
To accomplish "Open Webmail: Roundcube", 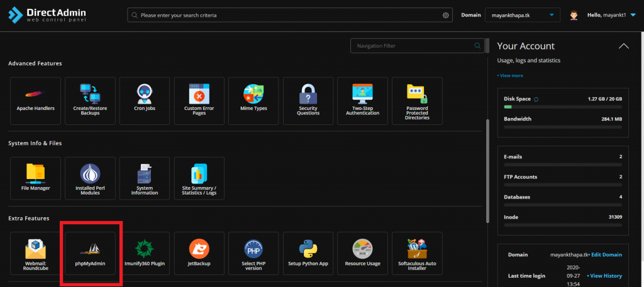I will [35, 253].
